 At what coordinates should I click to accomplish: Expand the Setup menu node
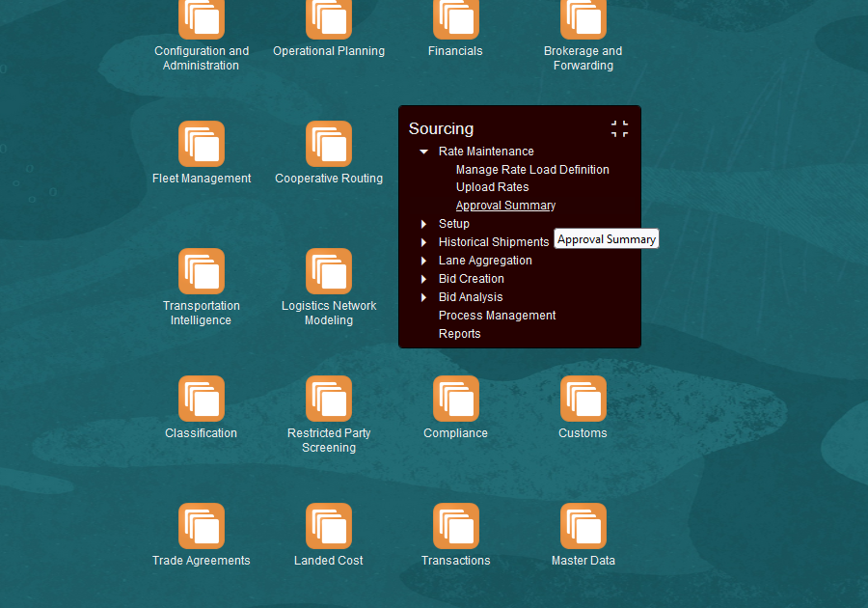[x=423, y=224]
